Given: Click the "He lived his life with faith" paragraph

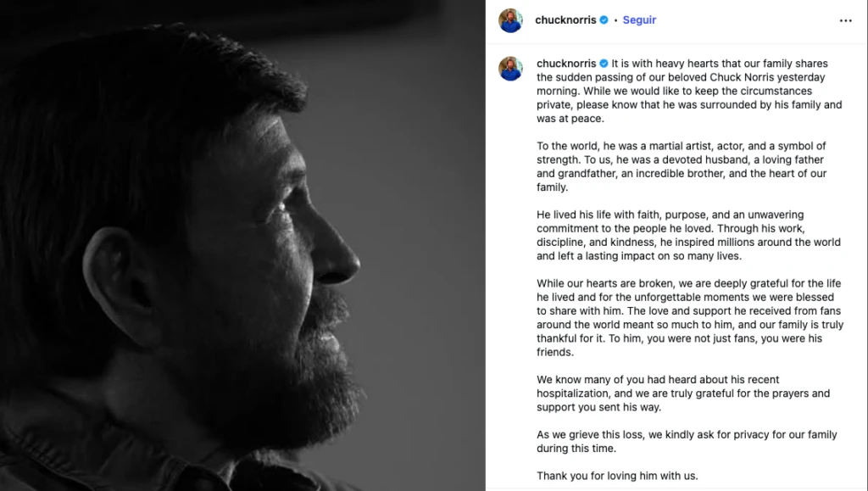Looking at the screenshot, I should 688,236.
